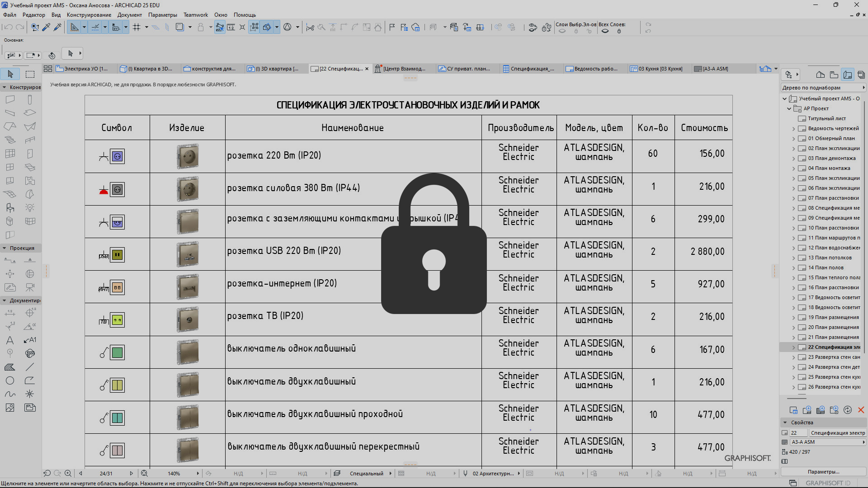Click the Split scissors icon
The width and height of the screenshot is (868, 488).
point(310,28)
